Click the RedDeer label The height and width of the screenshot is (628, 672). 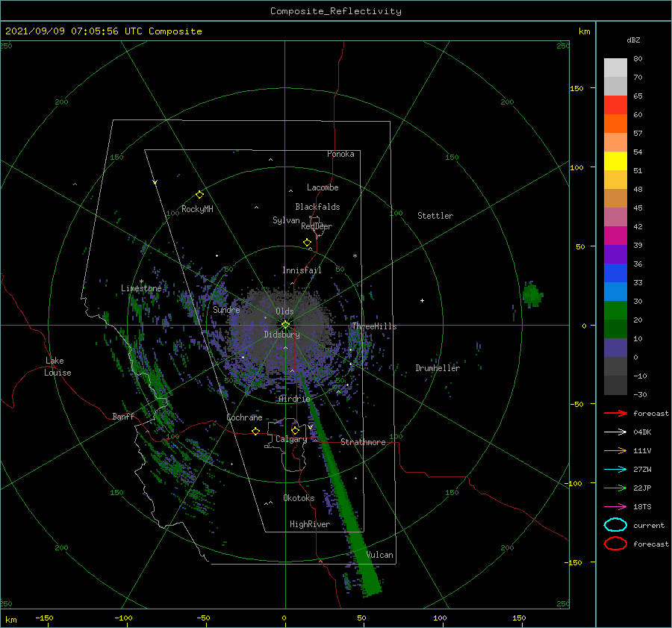coord(317,226)
